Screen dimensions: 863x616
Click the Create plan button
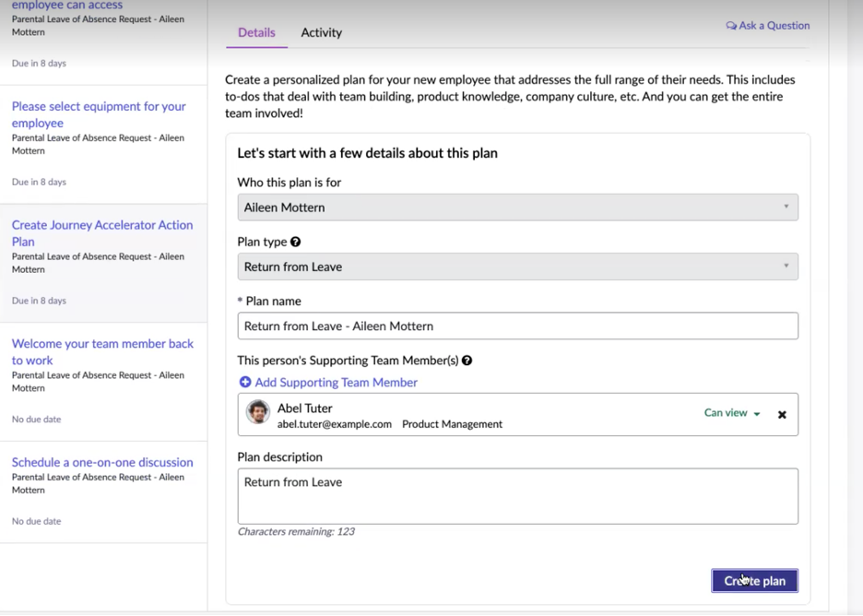(x=754, y=581)
